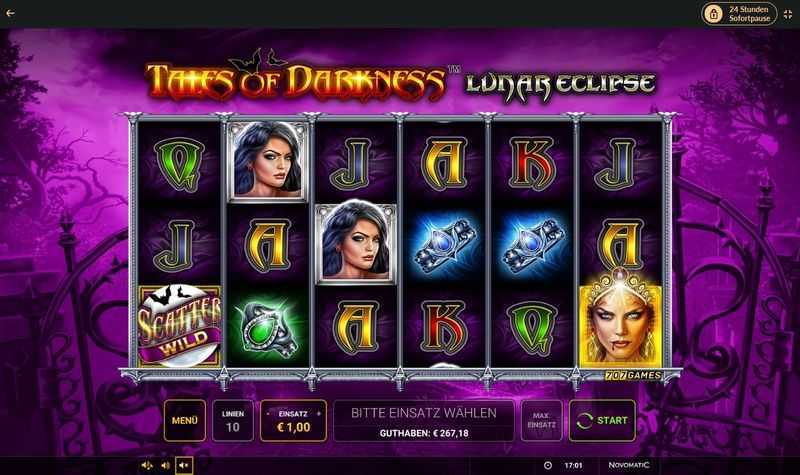Increase Einsatz with the plus sign
The image size is (800, 475).
pyautogui.click(x=319, y=414)
